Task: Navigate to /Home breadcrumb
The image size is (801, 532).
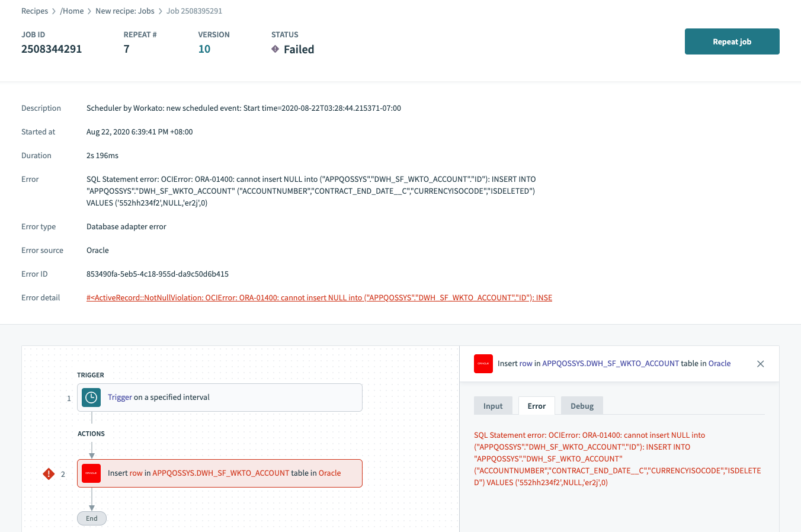Action: (72, 11)
